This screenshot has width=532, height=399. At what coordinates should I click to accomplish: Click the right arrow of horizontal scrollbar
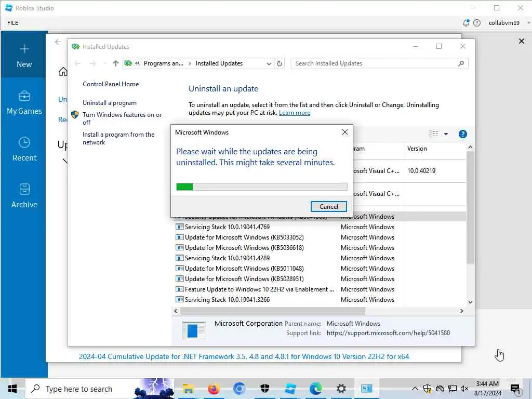pos(461,311)
